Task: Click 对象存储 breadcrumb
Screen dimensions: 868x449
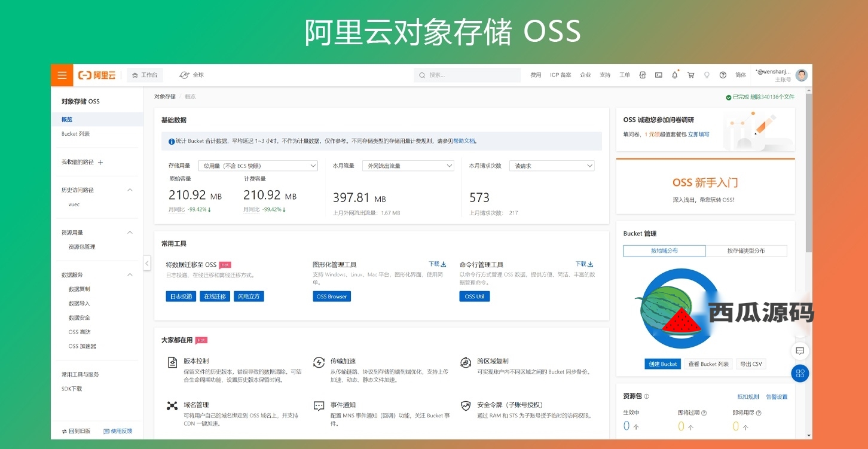Action: click(x=165, y=96)
